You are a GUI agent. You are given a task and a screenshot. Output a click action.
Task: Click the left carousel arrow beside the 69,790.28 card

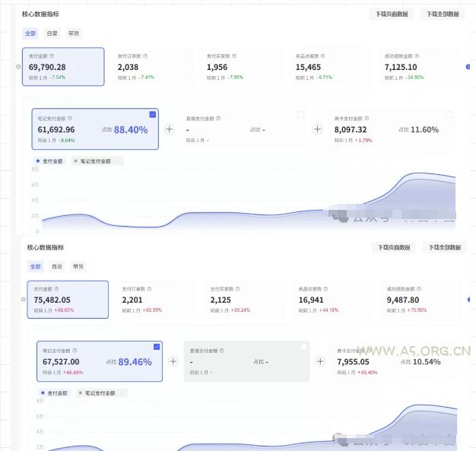pyautogui.click(x=18, y=67)
